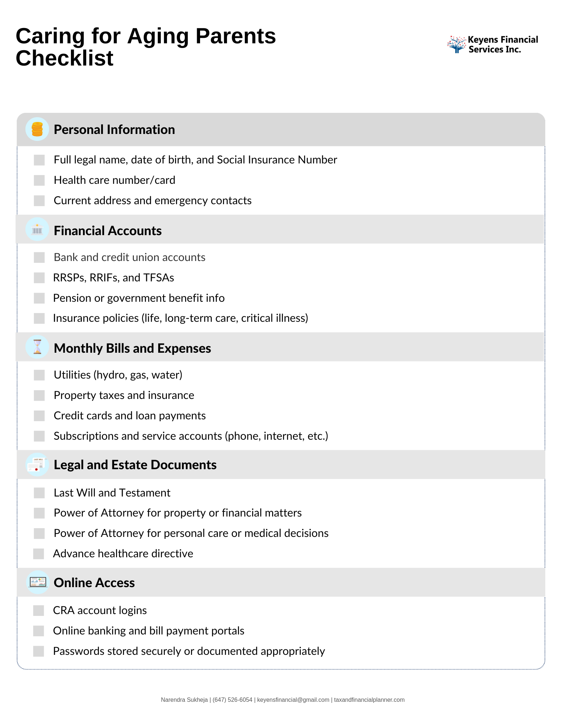This screenshot has width=562, height=728.
Task: Check the Advance healthcare directive box
Action: click(39, 554)
